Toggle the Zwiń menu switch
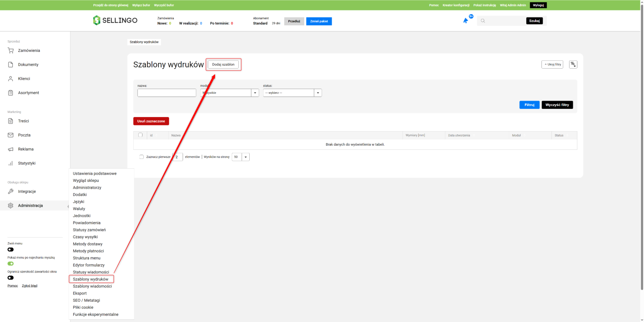 point(11,249)
